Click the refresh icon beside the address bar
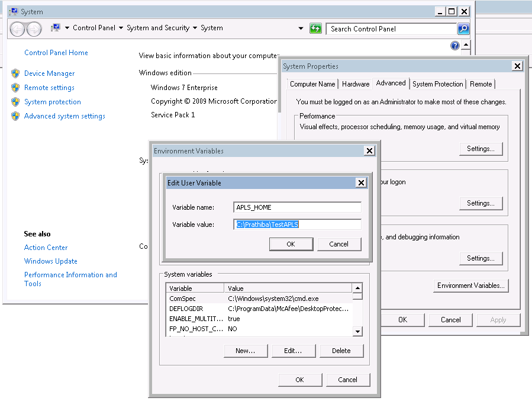This screenshot has height=404, width=532. point(316,28)
